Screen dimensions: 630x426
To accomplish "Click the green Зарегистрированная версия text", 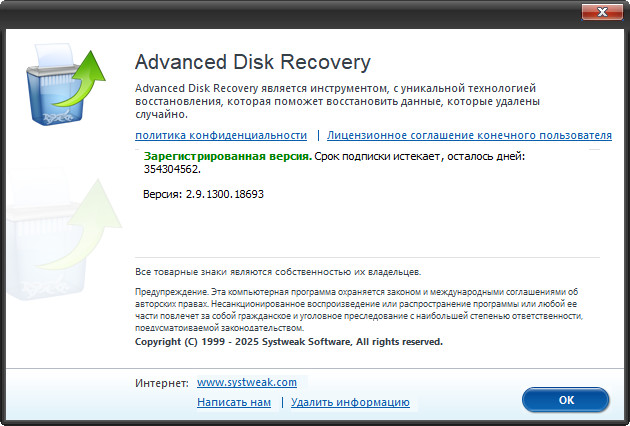I will pos(227,157).
